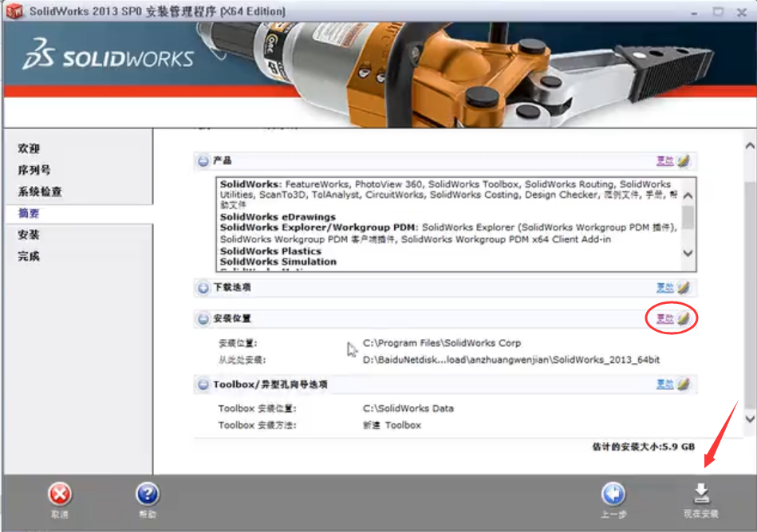Select 序列号 step in sidebar
The image size is (757, 532).
[x=34, y=170]
